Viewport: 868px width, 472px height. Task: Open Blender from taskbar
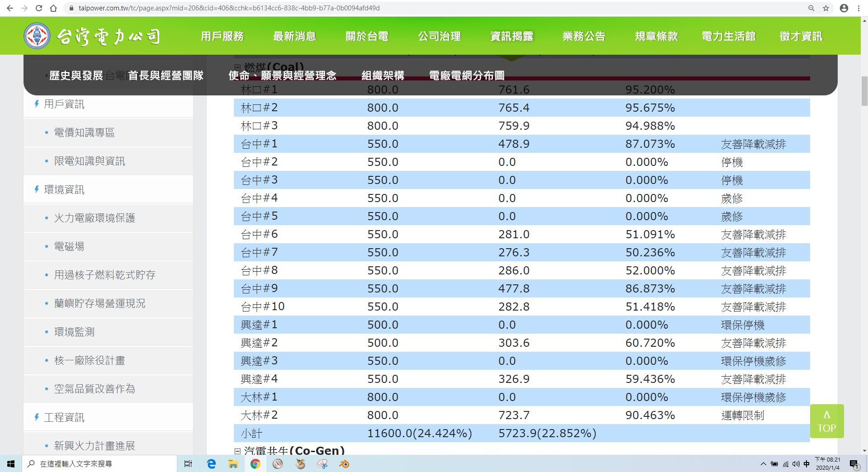coord(344,464)
